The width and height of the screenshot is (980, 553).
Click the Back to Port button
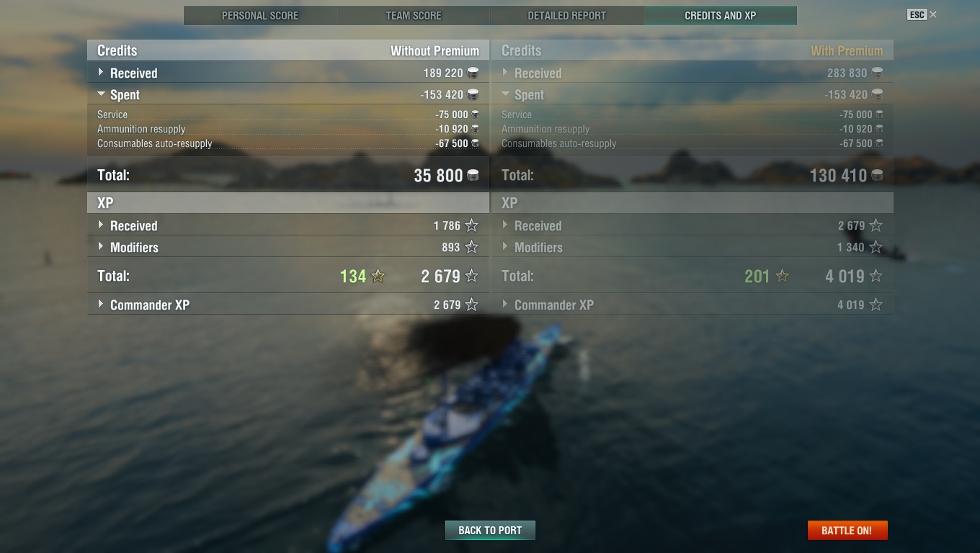(490, 530)
